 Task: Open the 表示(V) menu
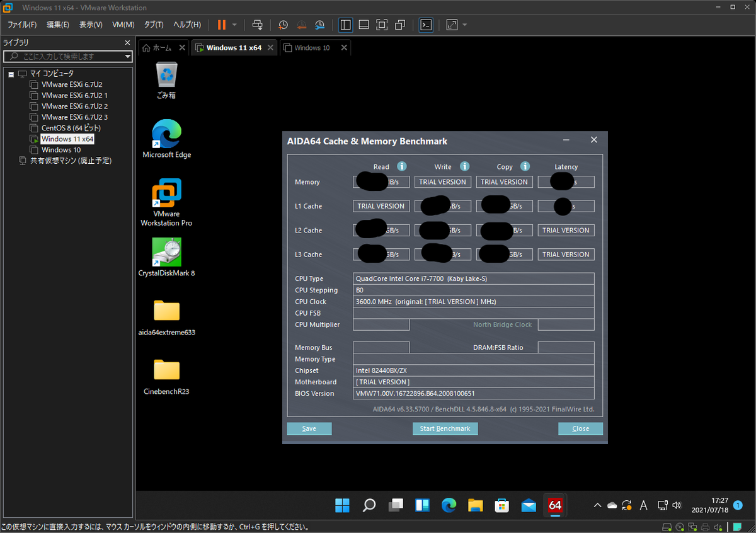click(91, 25)
